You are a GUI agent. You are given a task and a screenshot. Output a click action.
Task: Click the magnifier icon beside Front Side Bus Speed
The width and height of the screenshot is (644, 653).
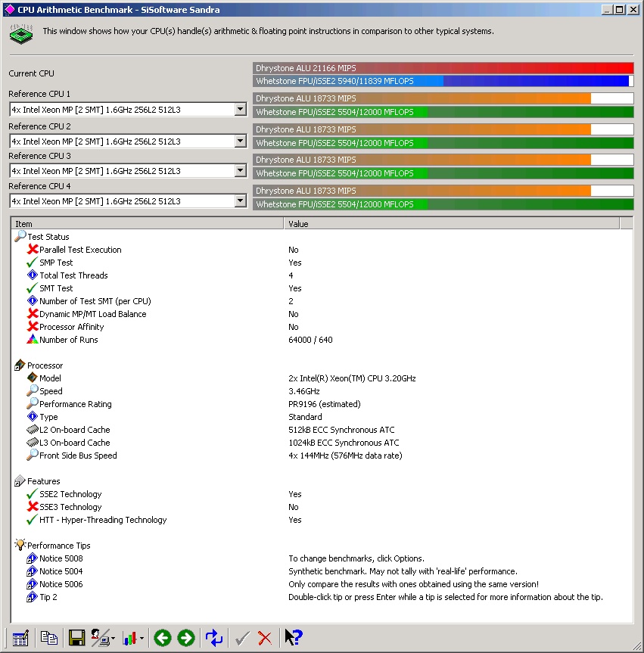point(32,455)
